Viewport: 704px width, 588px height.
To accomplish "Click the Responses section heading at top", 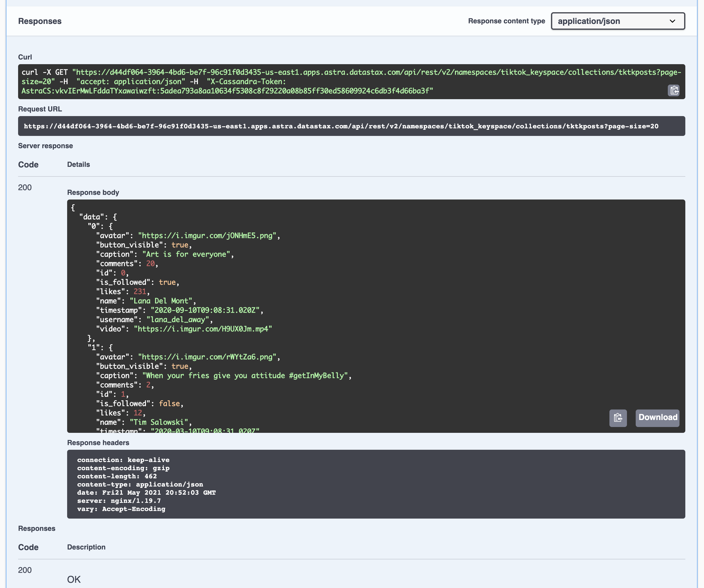I will pyautogui.click(x=40, y=21).
